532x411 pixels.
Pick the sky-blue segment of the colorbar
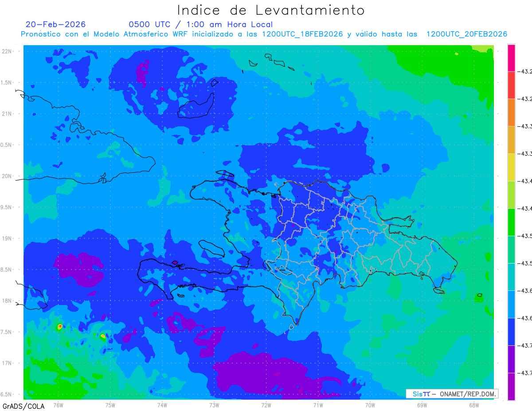tap(511, 304)
